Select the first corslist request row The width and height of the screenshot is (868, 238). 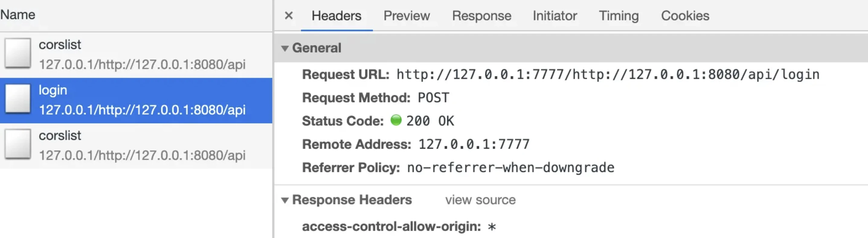pos(136,55)
